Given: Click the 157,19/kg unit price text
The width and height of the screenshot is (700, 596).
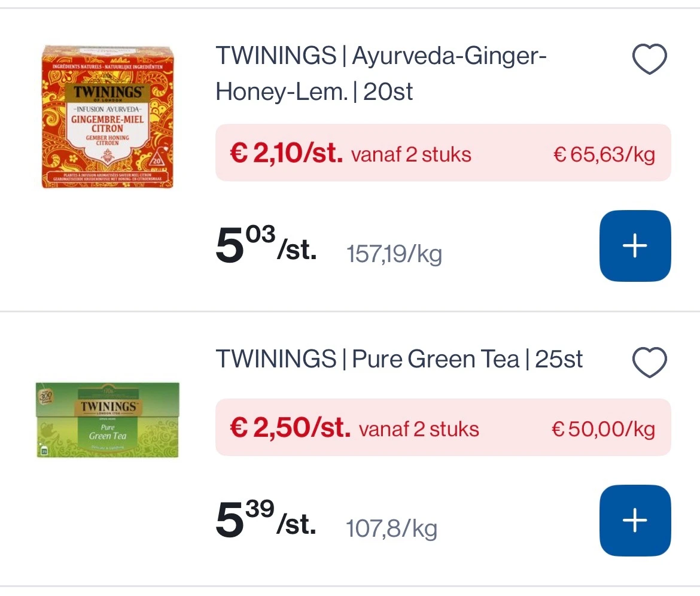Looking at the screenshot, I should point(394,254).
